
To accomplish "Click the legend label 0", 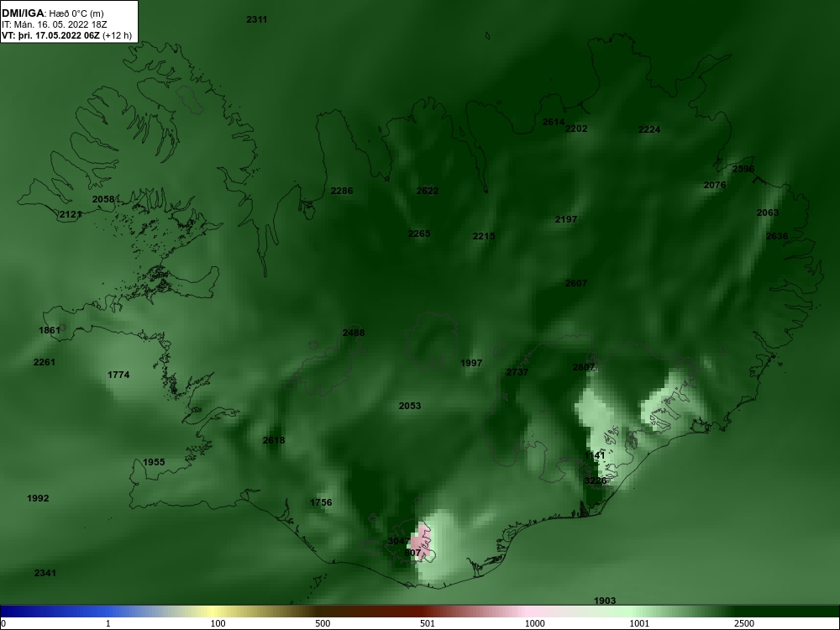I will (x=3, y=623).
